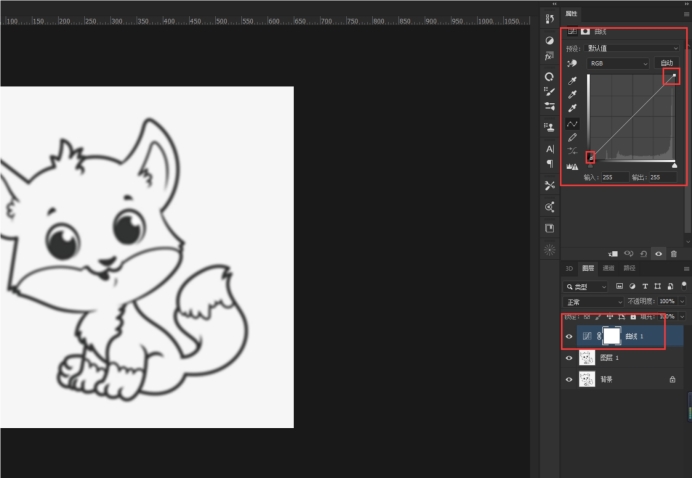Toggle lock image pixels brush icon
692x478 pixels.
[598, 317]
